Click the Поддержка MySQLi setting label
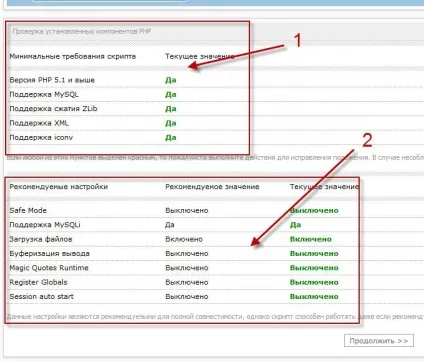Image resolution: width=424 pixels, height=362 pixels. (45, 225)
